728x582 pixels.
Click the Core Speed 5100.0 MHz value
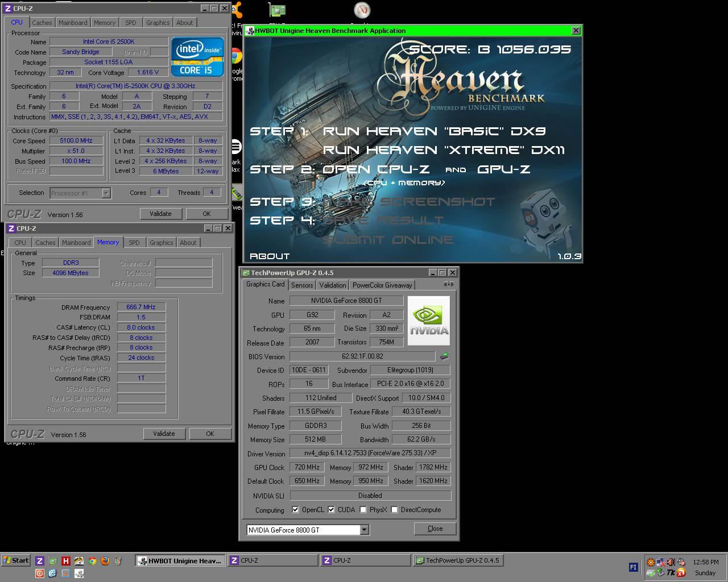click(x=76, y=140)
